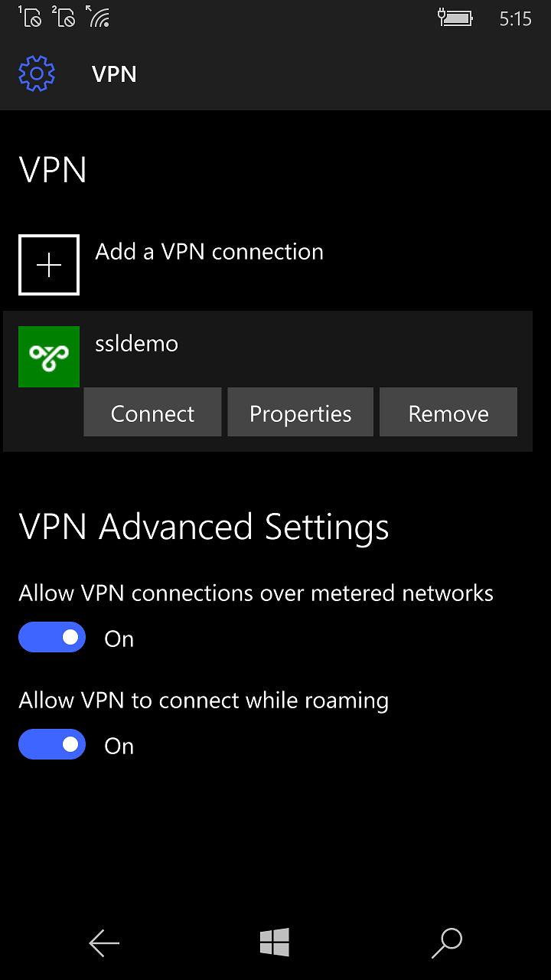Screen dimensions: 551x980
Task: Open the Settings gear icon
Action: click(x=36, y=73)
